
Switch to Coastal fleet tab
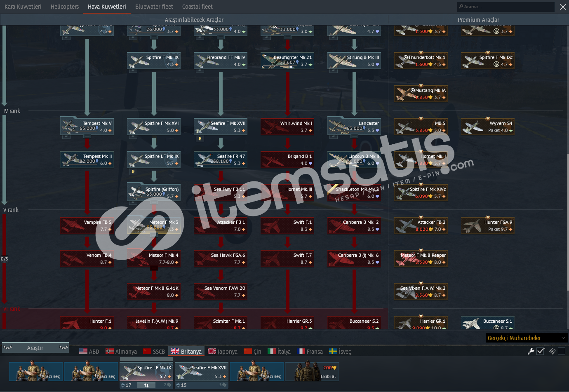coord(198,7)
